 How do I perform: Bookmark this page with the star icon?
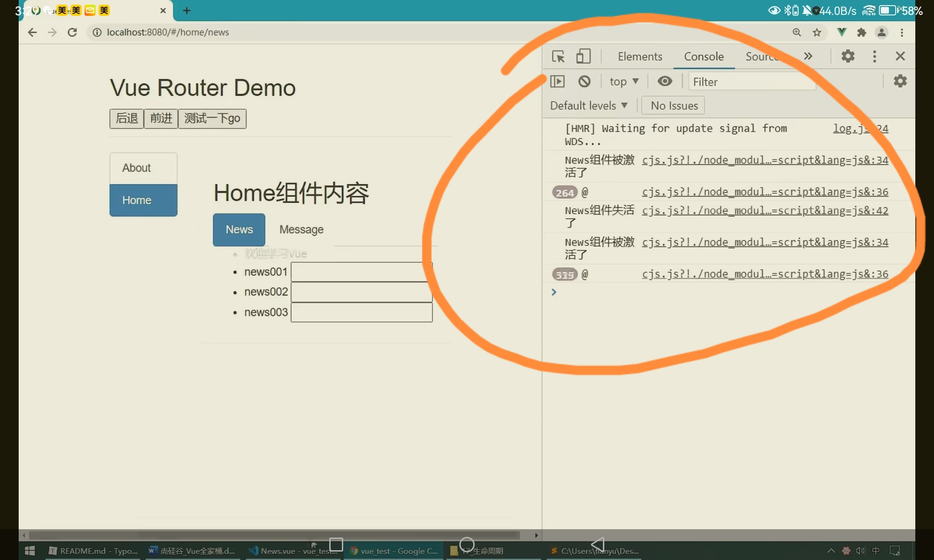(x=817, y=32)
